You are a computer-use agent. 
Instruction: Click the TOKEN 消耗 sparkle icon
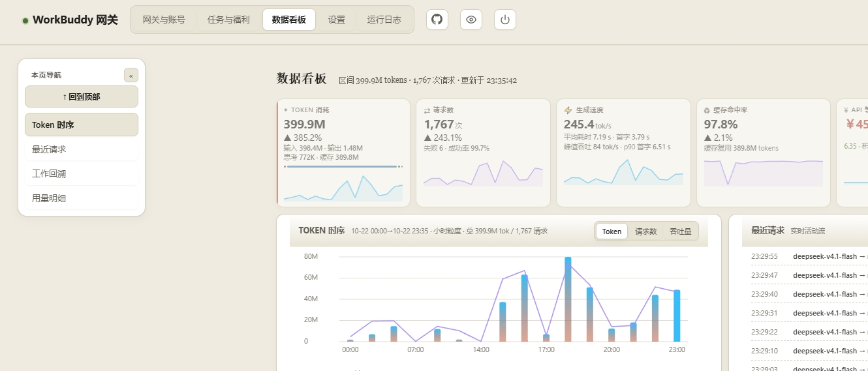pyautogui.click(x=286, y=110)
